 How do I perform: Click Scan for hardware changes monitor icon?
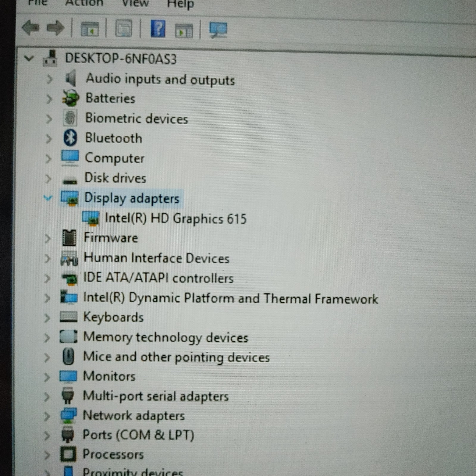(218, 30)
